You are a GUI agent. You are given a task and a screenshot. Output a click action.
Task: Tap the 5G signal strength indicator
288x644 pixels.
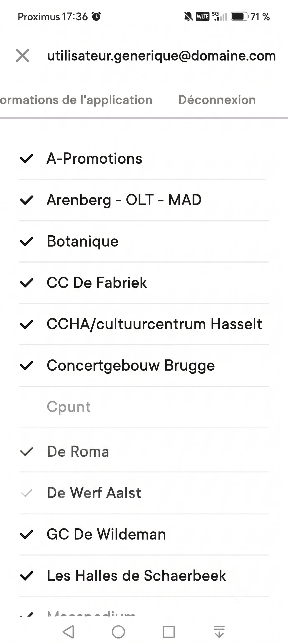pos(220,17)
